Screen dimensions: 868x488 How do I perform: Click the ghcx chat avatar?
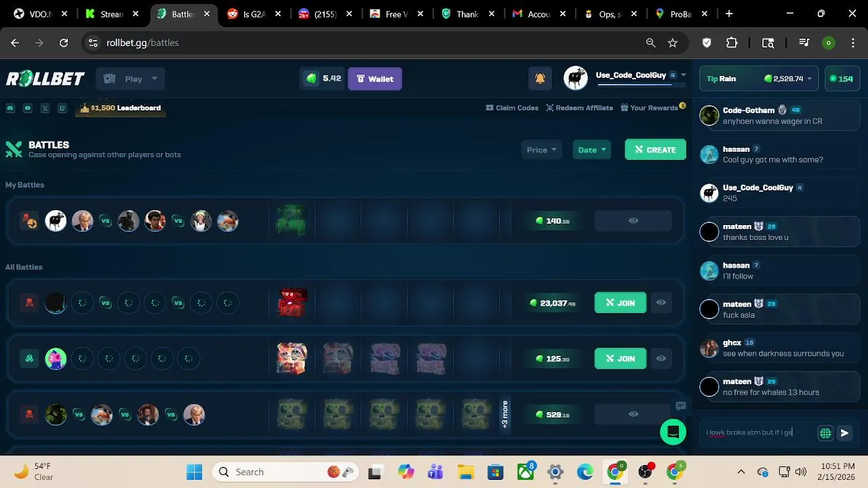click(x=709, y=348)
